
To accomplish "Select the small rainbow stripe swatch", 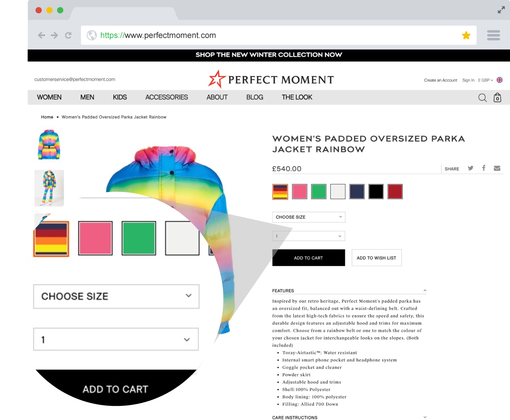I will pyautogui.click(x=280, y=191).
